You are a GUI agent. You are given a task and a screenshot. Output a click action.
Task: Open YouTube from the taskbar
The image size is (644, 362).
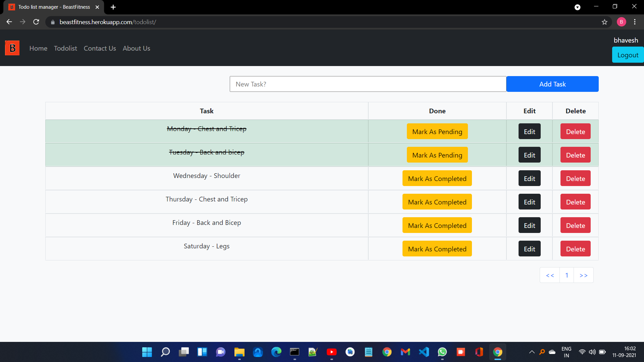(332, 352)
